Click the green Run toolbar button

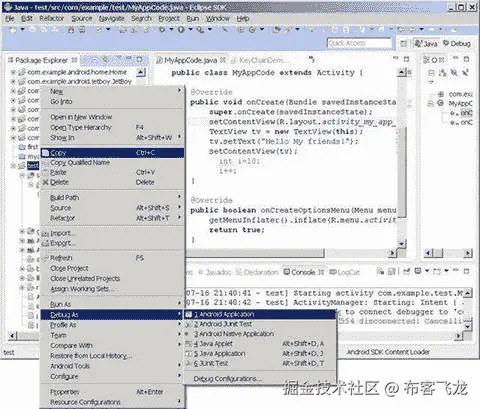pos(181,30)
